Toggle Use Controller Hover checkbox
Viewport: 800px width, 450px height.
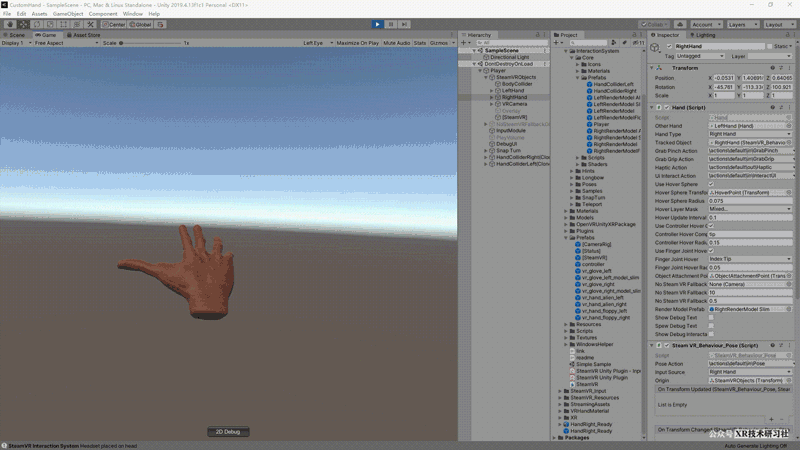(x=711, y=226)
